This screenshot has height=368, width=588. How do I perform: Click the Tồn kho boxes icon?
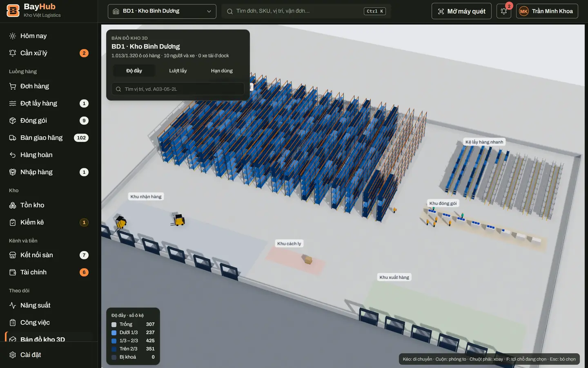click(13, 205)
